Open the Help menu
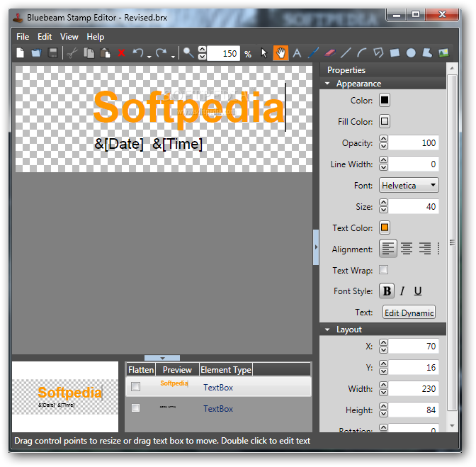The image size is (476, 467). tap(96, 37)
